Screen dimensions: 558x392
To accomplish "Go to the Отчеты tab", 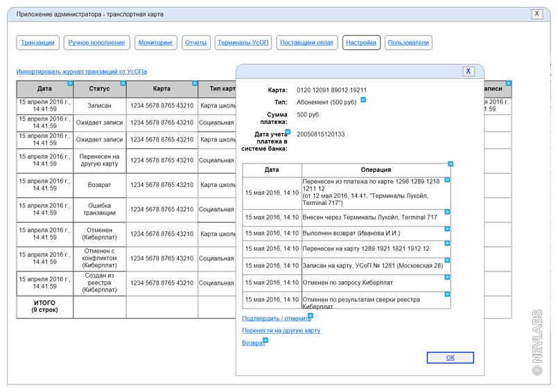I will 196,43.
